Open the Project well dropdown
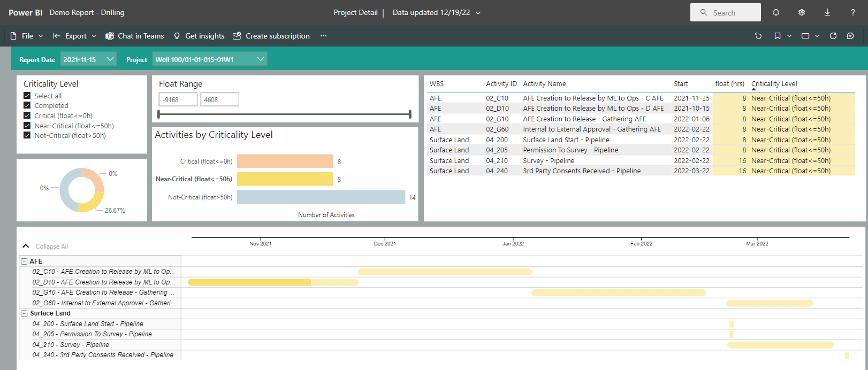The height and width of the screenshot is (370, 868). 209,59
